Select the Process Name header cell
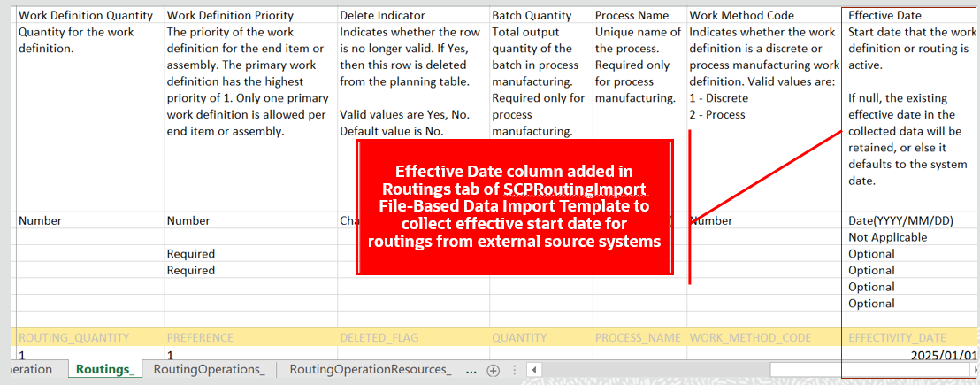This screenshot has width=980, height=385. tap(639, 15)
